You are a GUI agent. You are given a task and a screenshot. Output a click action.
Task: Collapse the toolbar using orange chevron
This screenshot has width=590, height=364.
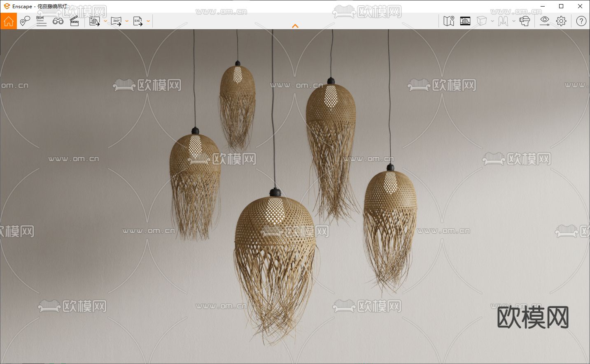coord(295,26)
